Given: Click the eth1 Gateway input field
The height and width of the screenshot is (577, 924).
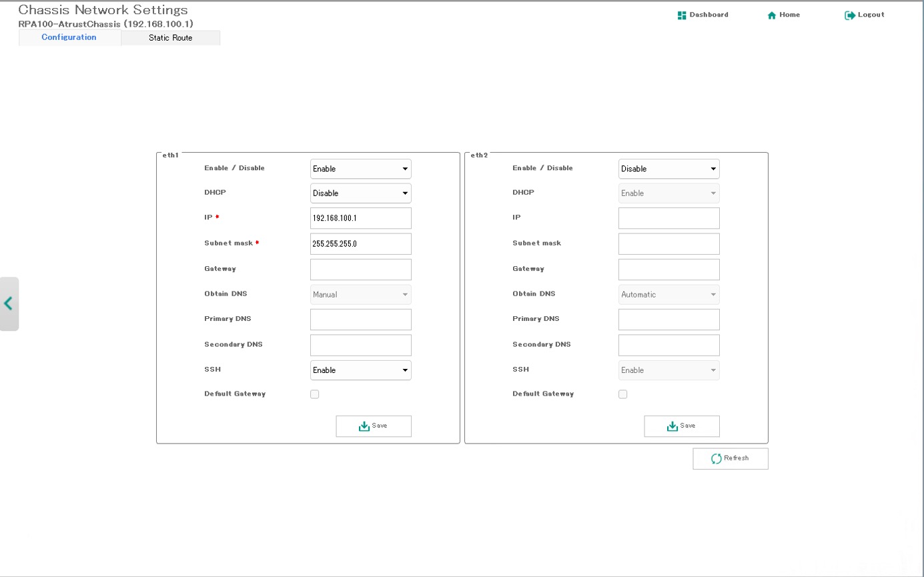Looking at the screenshot, I should click(x=360, y=269).
